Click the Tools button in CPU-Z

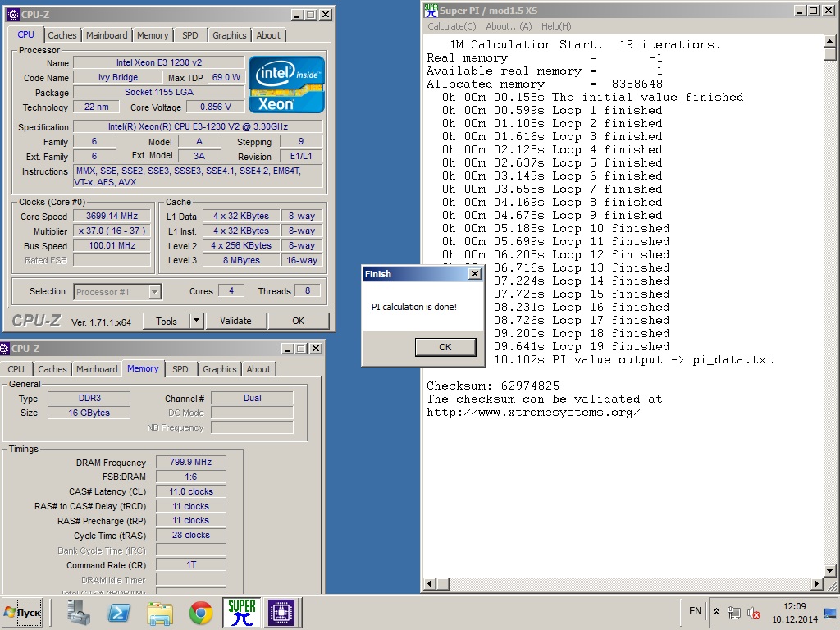coord(166,321)
